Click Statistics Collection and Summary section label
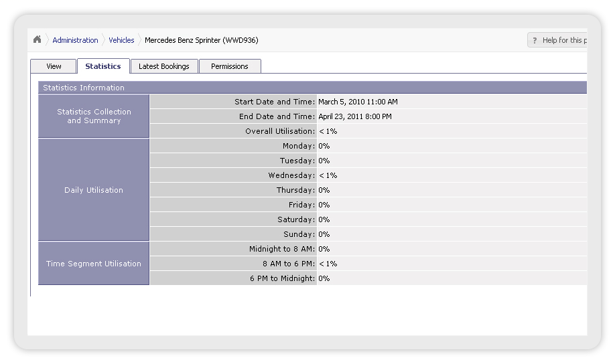This screenshot has width=615, height=364. 94,116
